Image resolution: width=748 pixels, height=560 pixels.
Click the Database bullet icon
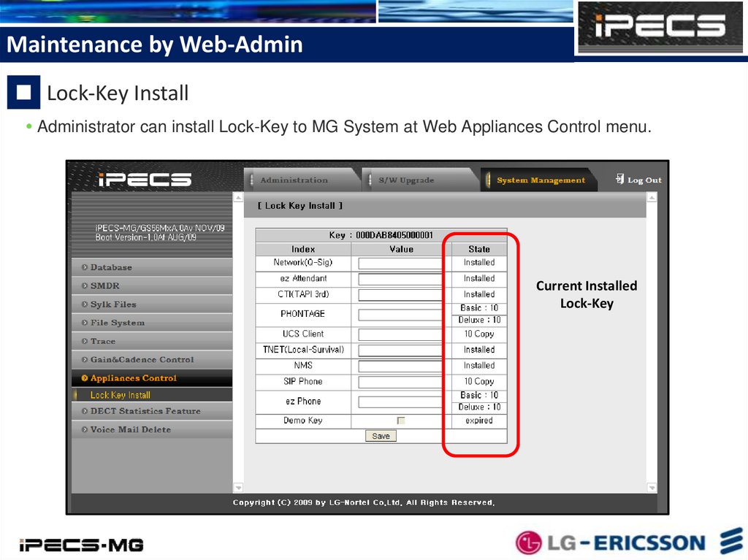click(85, 267)
